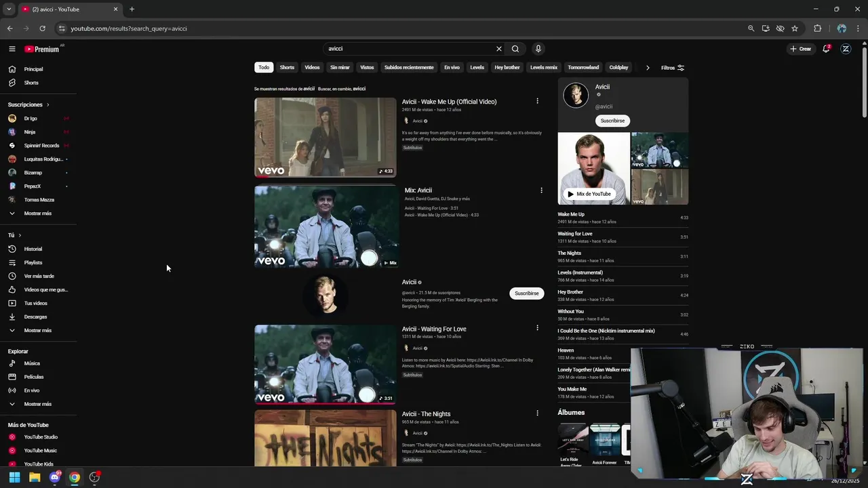Play Without You in side list
868x488 pixels.
623,314
